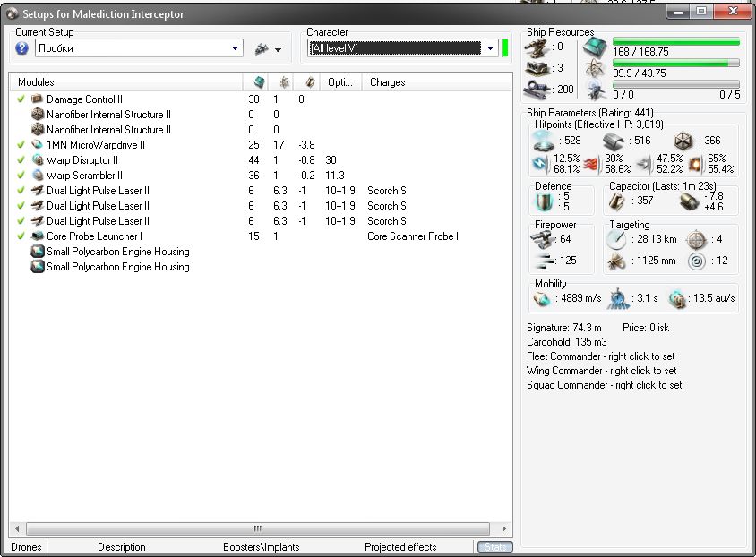The height and width of the screenshot is (557, 756).
Task: Select the second Small Polycarbon Engine Housing I row
Action: (261, 267)
